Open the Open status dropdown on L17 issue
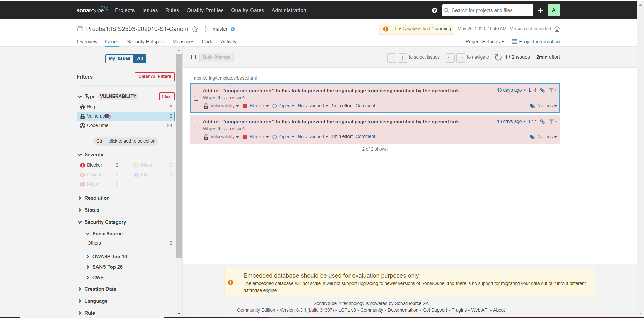Image resolution: width=644 pixels, height=318 pixels. (287, 137)
